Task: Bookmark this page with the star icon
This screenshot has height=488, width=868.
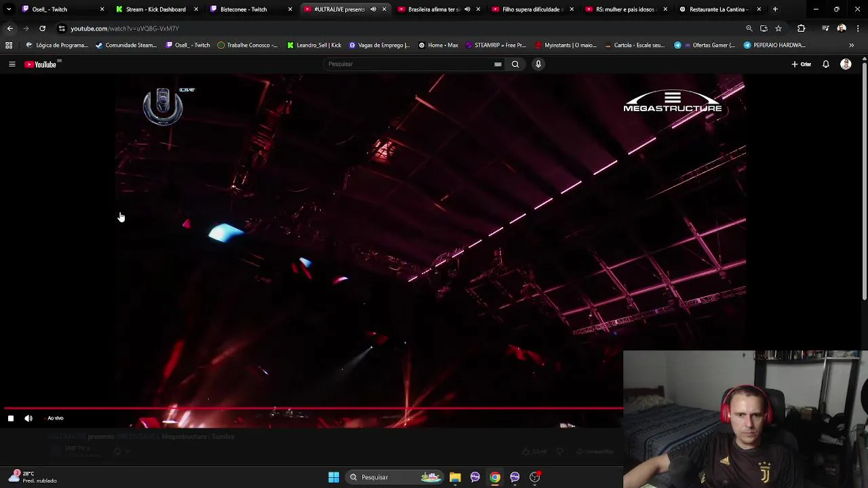Action: tap(778, 28)
